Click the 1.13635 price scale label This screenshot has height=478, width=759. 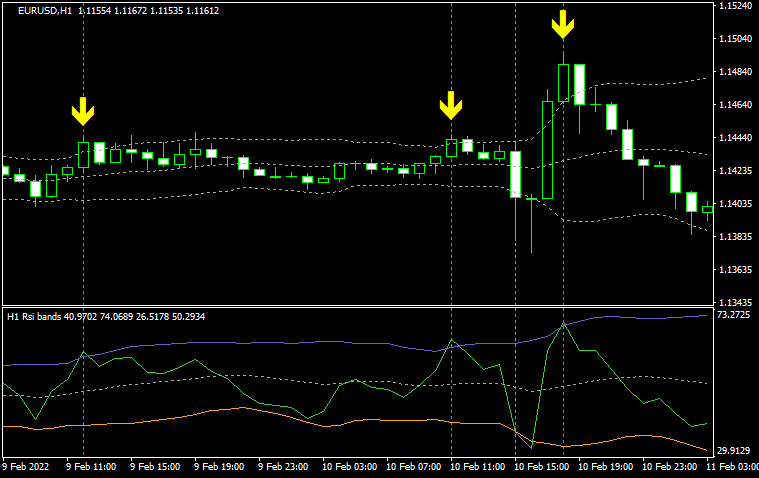[735, 269]
